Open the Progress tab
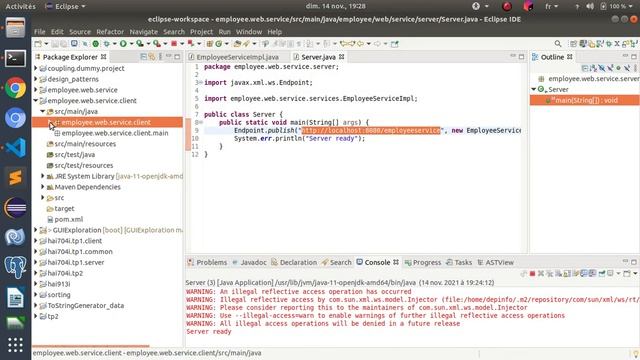640x360 pixels. coord(423,262)
